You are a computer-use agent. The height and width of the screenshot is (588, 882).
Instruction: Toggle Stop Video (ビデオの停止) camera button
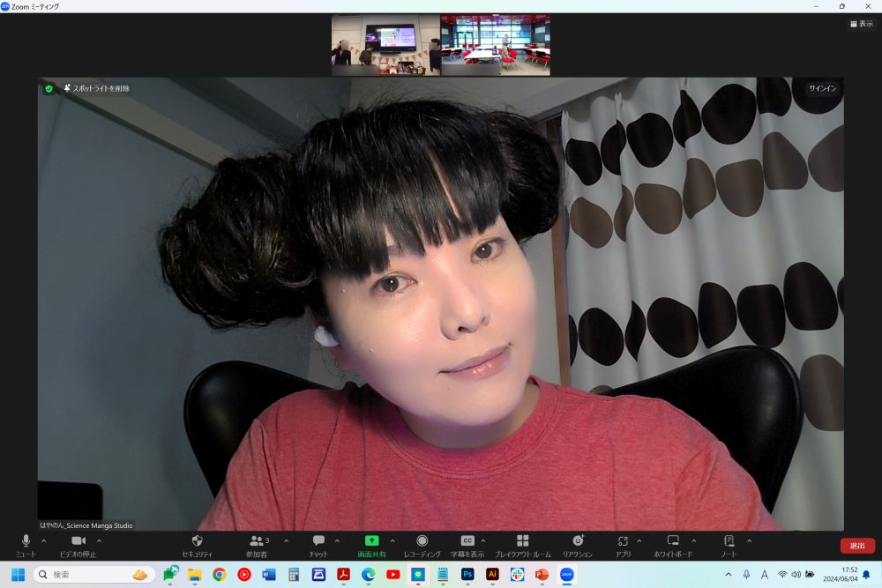point(78,541)
